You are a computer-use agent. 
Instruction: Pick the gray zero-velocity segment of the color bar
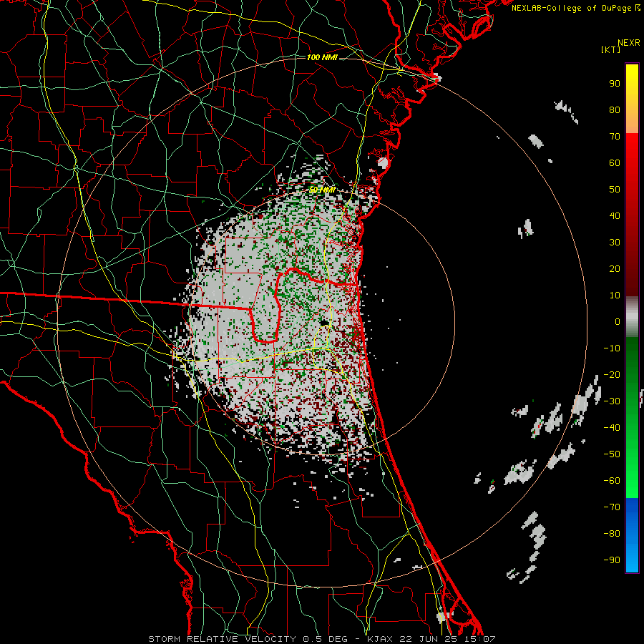pos(632,317)
